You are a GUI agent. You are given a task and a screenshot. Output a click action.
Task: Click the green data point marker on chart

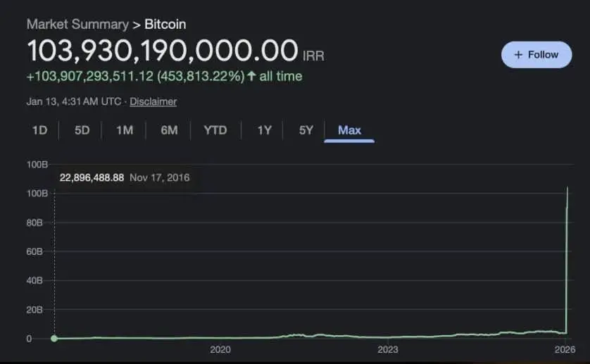[x=54, y=339]
